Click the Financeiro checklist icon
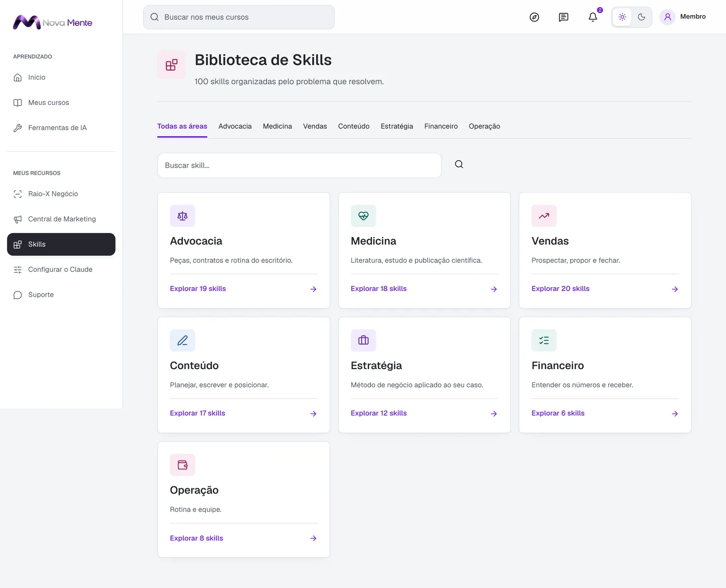Image resolution: width=726 pixels, height=588 pixels. [544, 340]
